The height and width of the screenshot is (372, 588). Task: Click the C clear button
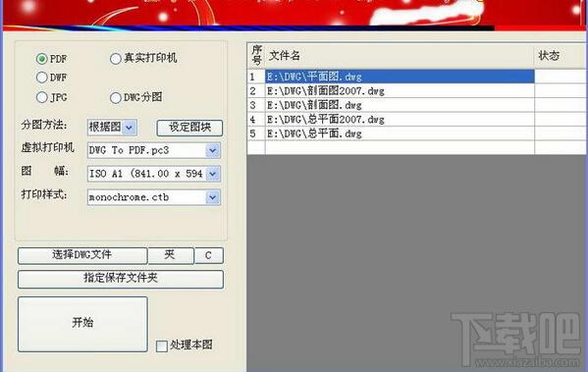[x=209, y=255]
